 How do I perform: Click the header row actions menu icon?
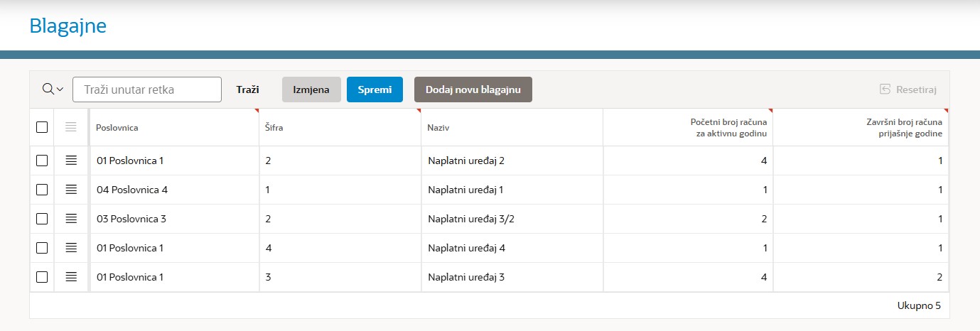tap(70, 127)
